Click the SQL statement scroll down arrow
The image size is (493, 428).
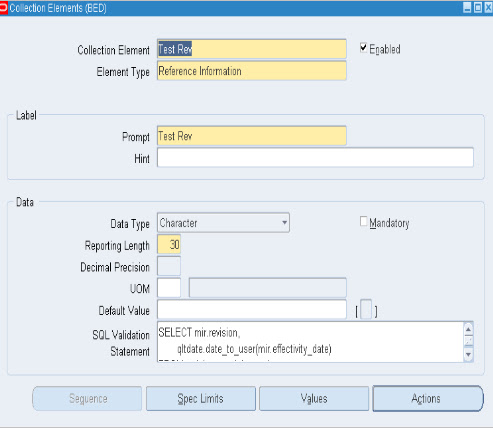[468, 354]
